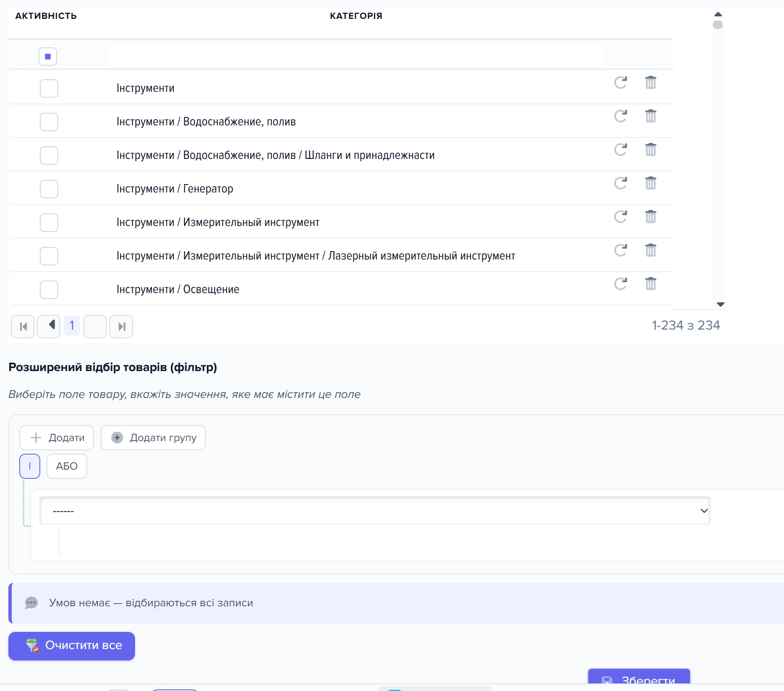Select the АБО condition toggle
Viewport: 784px width, 691px height.
tap(67, 466)
